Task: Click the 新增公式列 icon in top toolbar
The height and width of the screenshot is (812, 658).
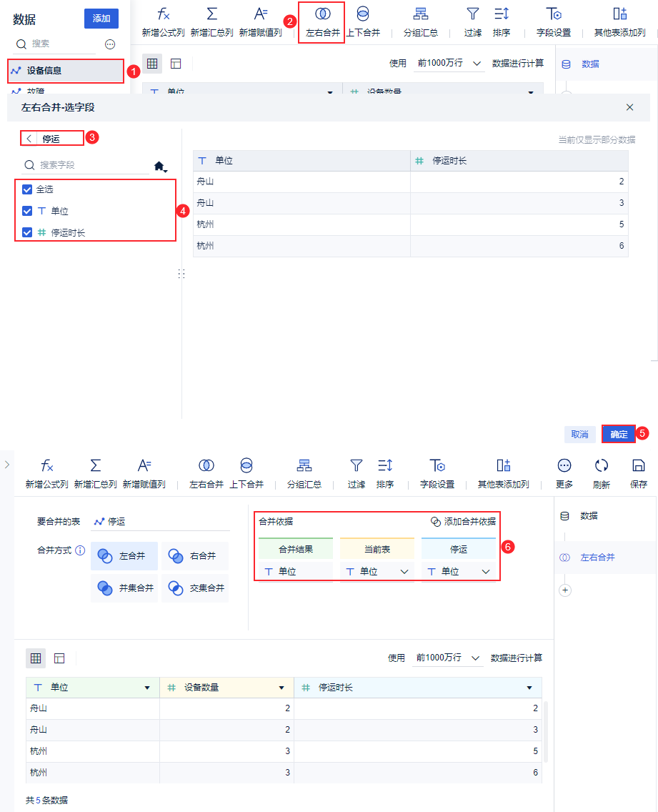Action: coord(163,14)
